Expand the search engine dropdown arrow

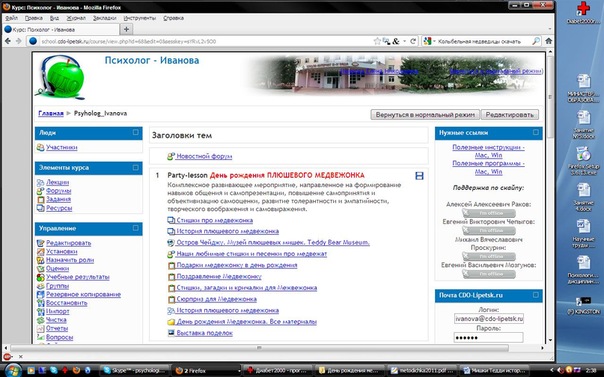pyautogui.click(x=434, y=41)
